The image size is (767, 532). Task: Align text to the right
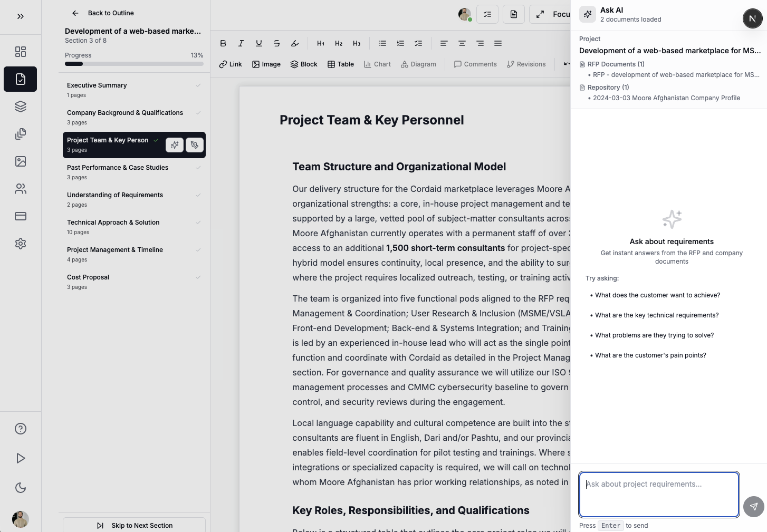[480, 43]
